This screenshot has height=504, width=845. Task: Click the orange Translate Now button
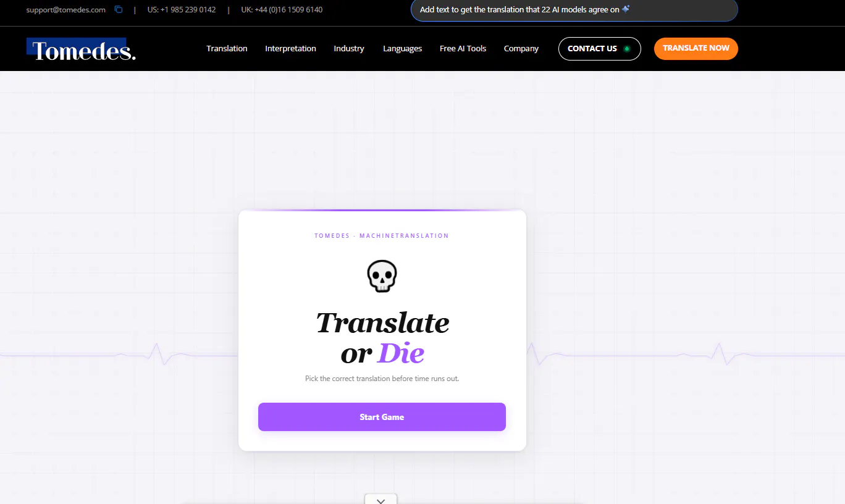(x=696, y=48)
